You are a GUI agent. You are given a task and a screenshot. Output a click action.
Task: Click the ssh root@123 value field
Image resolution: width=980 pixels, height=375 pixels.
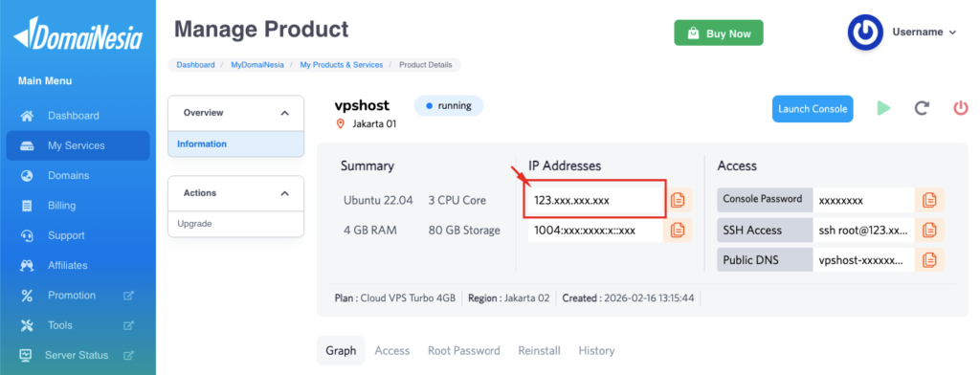click(x=864, y=230)
